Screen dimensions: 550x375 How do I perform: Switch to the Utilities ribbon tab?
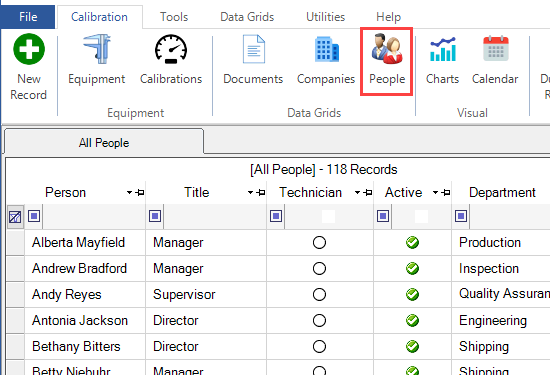click(x=326, y=16)
